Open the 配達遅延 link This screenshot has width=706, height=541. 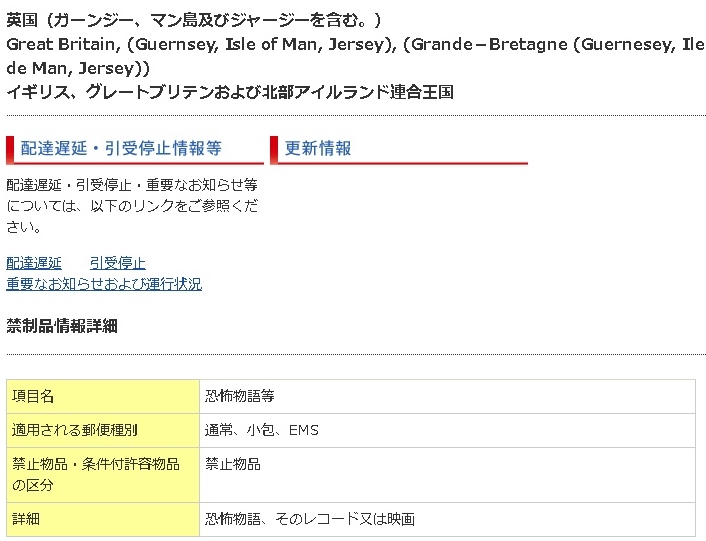[x=34, y=263]
